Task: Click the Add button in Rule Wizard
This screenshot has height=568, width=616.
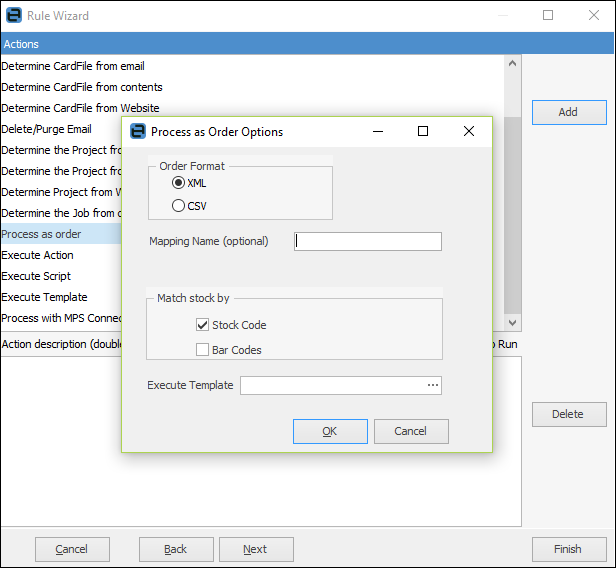Action: [568, 112]
